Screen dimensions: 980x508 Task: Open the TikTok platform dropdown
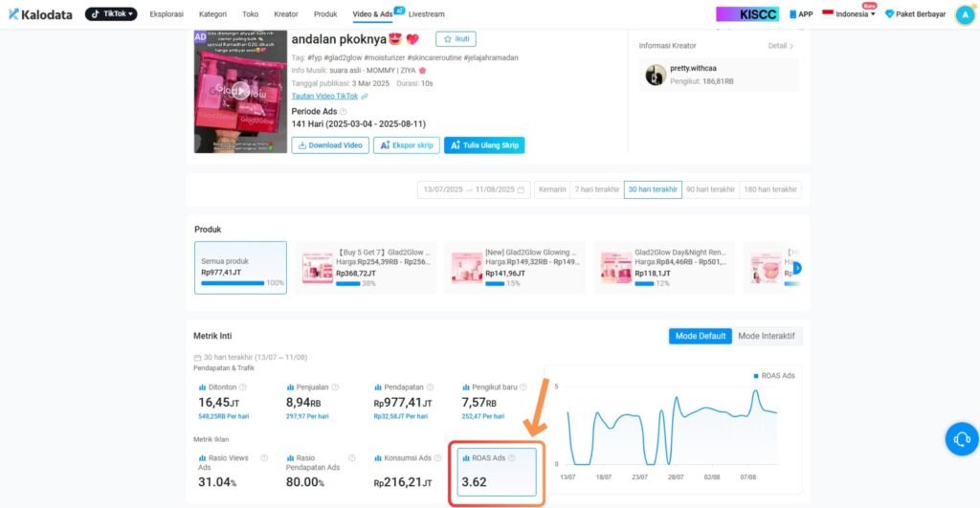point(111,13)
